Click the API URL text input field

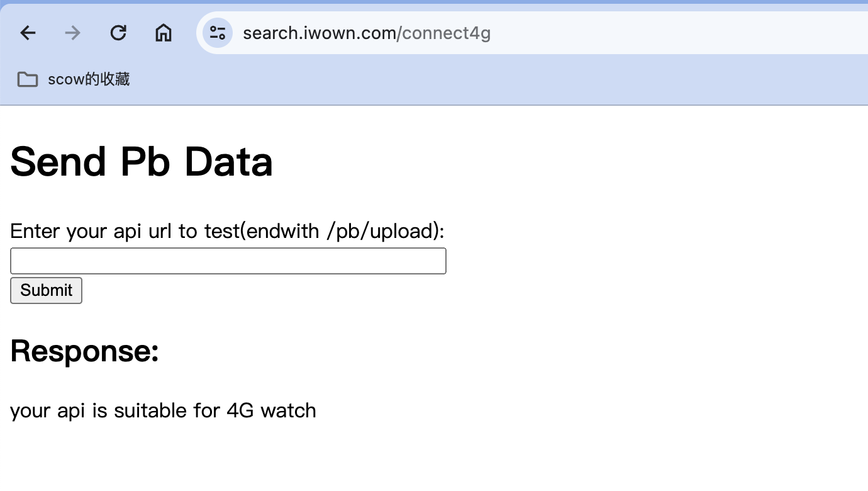[x=228, y=261]
